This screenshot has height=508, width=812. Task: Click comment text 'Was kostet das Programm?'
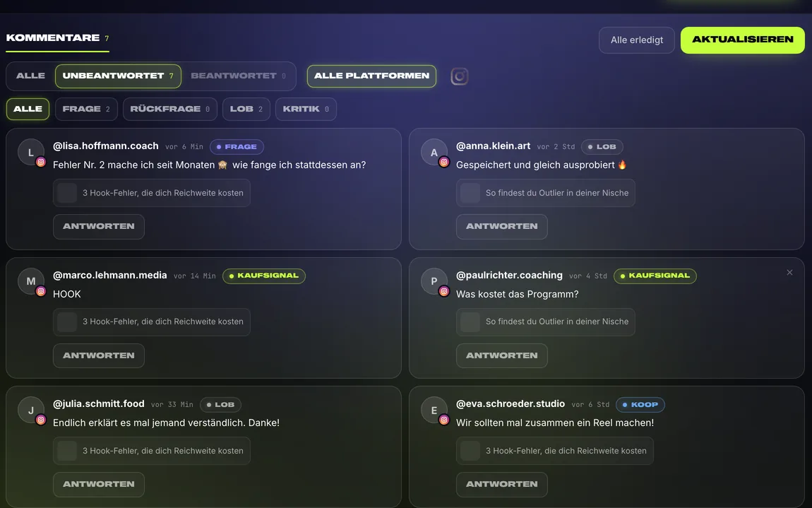click(x=517, y=295)
